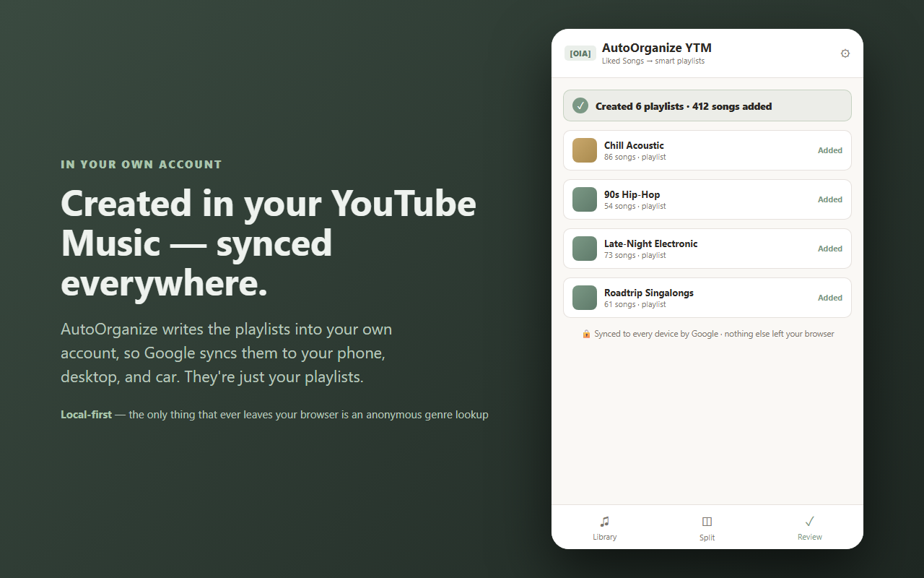This screenshot has height=578, width=924.
Task: Click the '61 songs · playlist' subtitle
Action: click(x=635, y=304)
